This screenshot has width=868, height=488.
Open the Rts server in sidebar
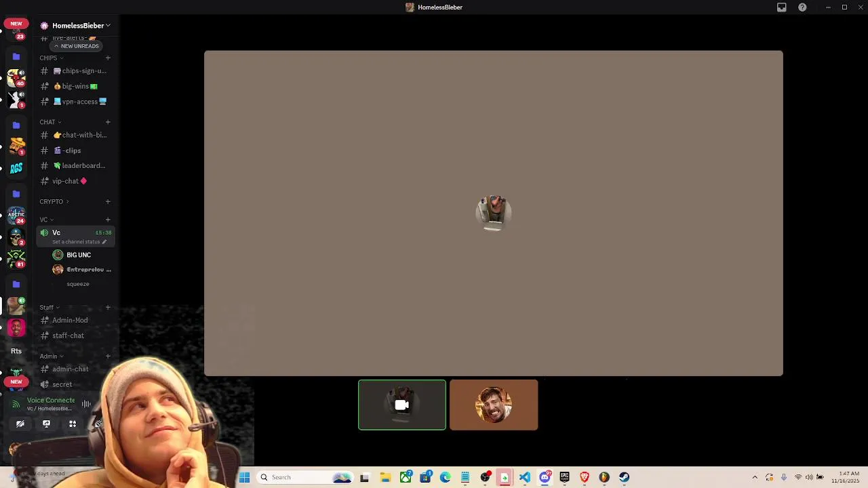click(16, 351)
